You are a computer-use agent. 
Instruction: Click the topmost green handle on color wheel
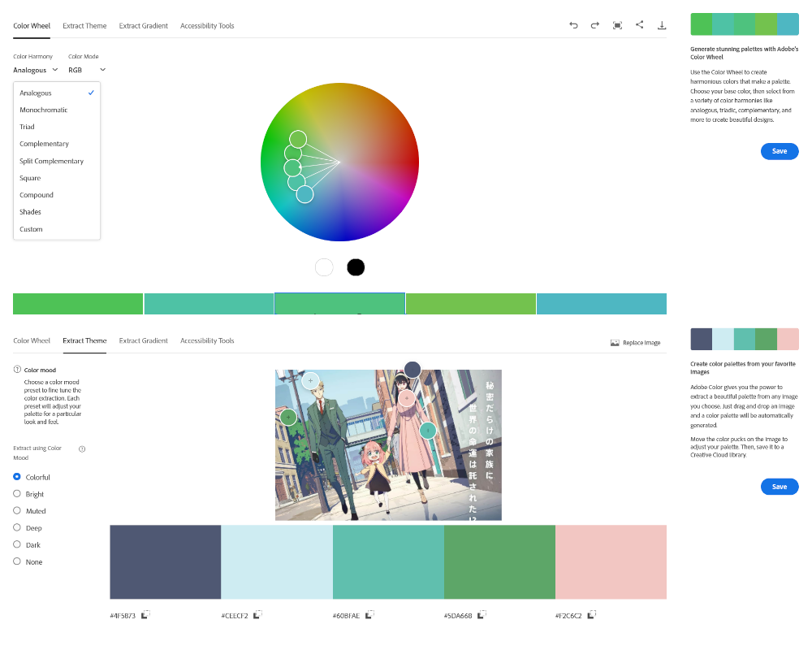click(298, 140)
